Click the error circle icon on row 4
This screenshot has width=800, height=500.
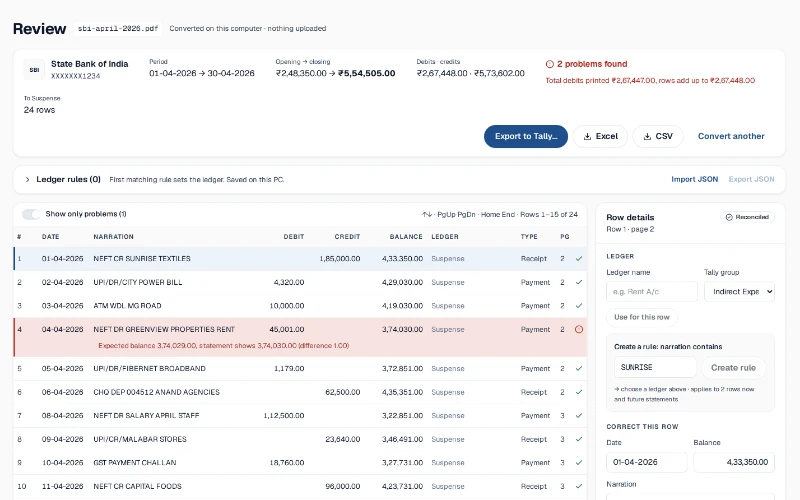click(x=579, y=330)
